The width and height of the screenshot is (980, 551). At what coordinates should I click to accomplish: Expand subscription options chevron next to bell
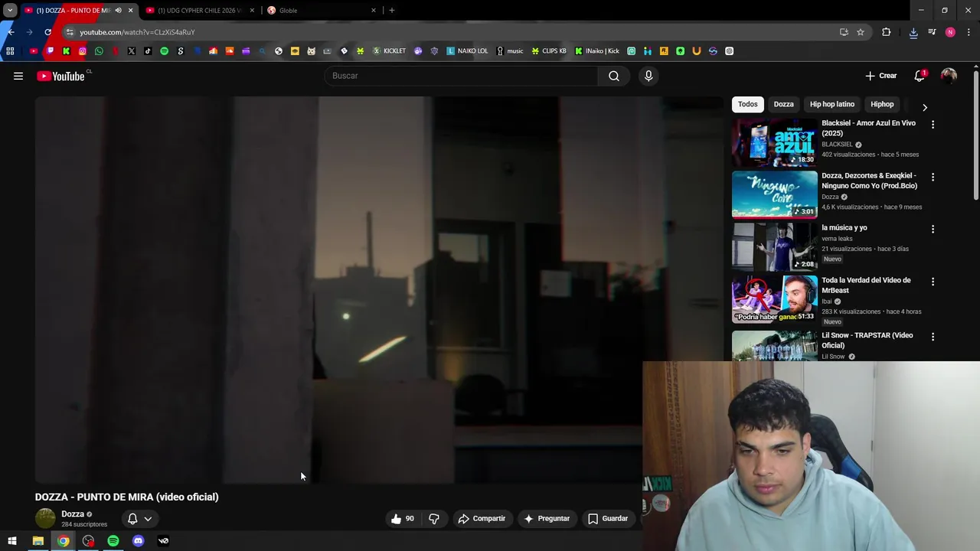148,519
